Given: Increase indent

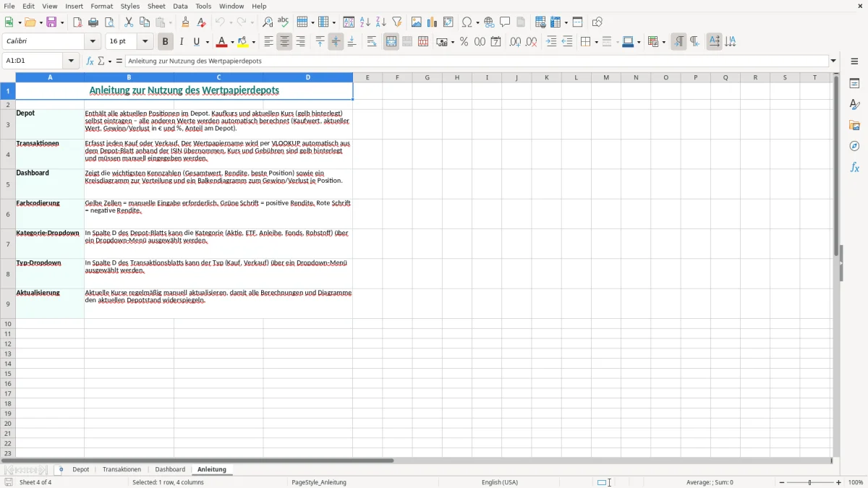Looking at the screenshot, I should (551, 42).
